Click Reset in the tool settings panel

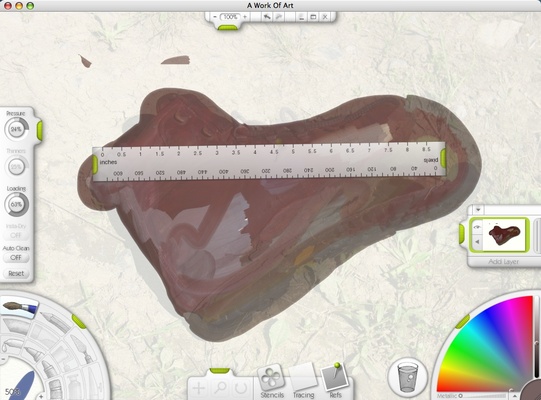coord(16,273)
